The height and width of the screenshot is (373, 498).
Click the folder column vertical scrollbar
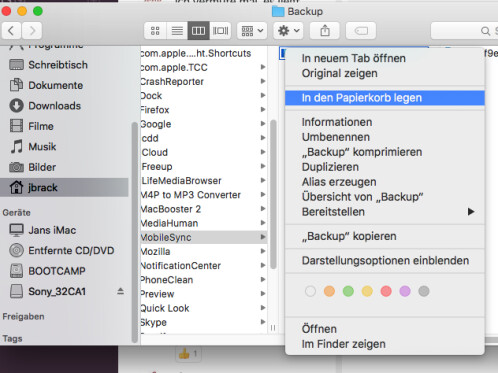click(273, 194)
